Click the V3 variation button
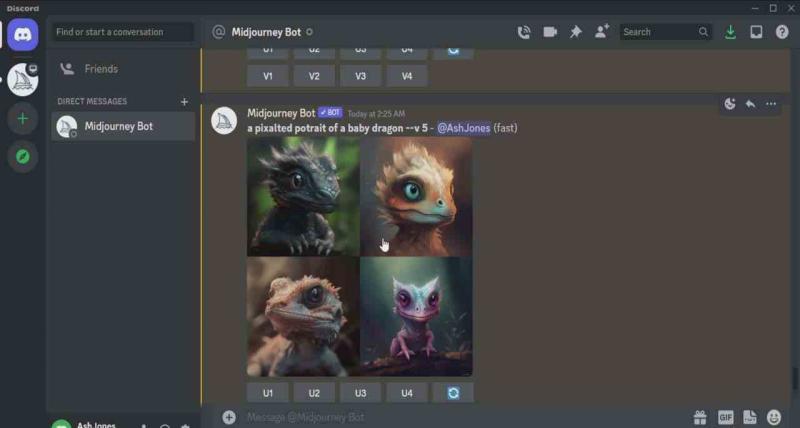 pos(360,76)
